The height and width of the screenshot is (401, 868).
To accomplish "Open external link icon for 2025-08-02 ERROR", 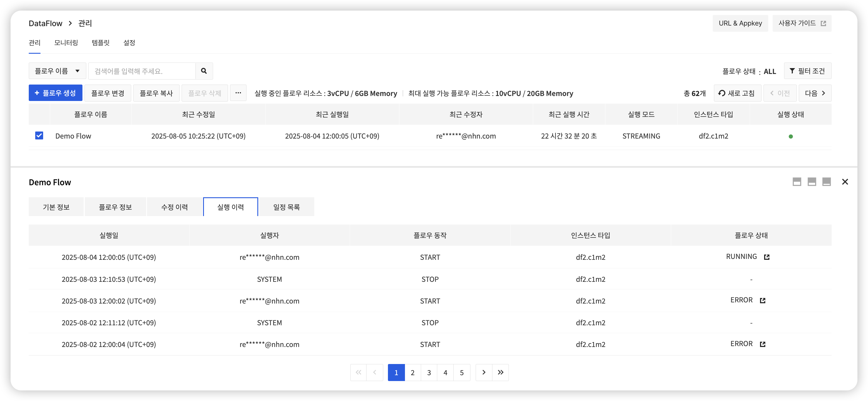I will pyautogui.click(x=763, y=344).
